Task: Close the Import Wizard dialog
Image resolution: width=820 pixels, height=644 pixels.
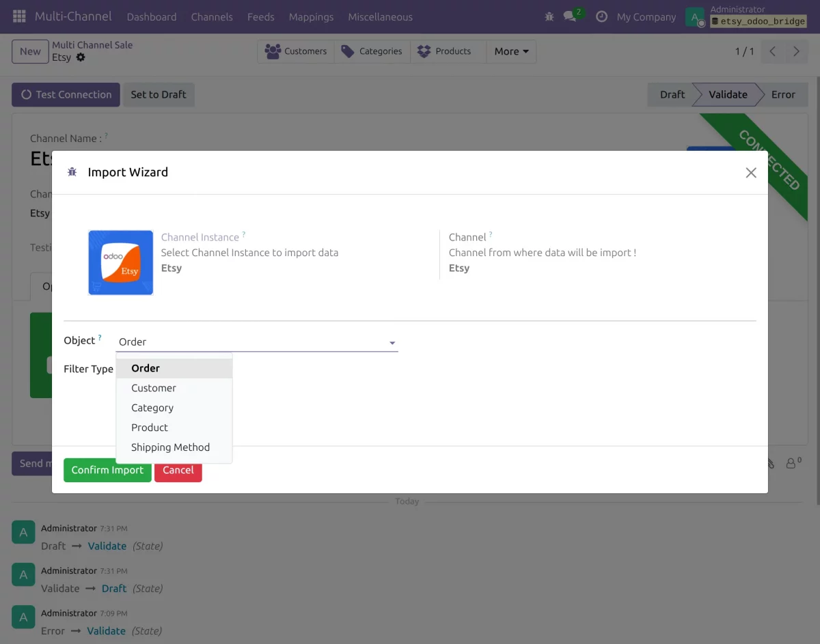Action: coord(751,173)
